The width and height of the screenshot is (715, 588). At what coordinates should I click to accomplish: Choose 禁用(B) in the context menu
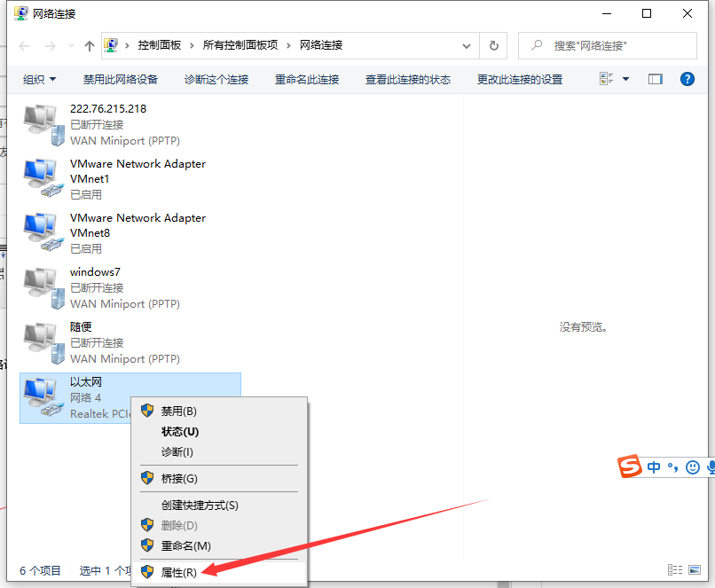[178, 411]
